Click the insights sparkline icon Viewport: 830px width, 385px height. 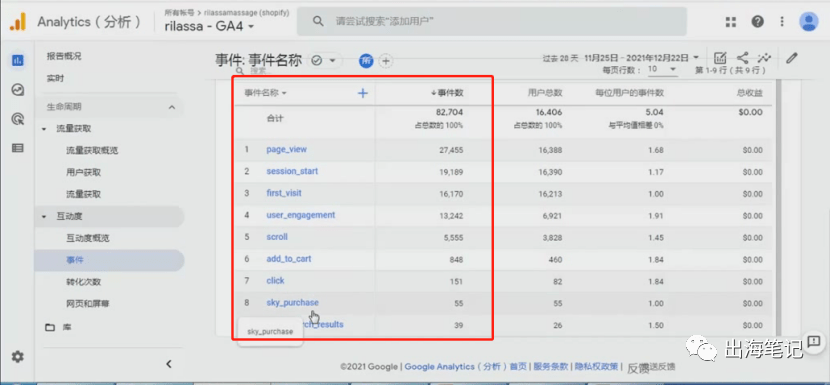(764, 58)
